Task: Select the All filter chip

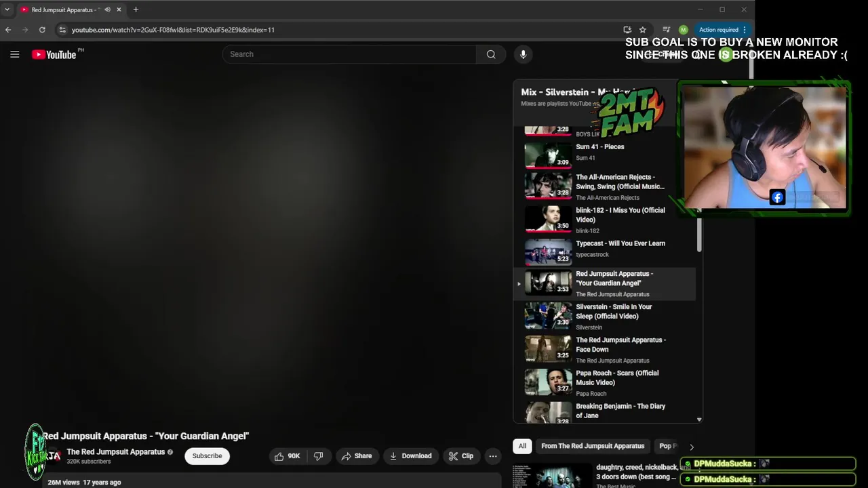Action: coord(522,446)
